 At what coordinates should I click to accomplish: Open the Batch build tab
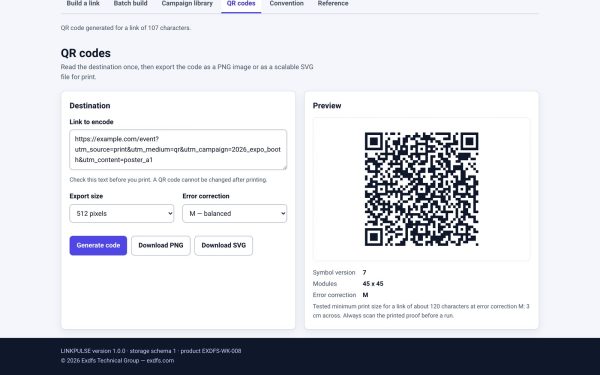[x=130, y=4]
